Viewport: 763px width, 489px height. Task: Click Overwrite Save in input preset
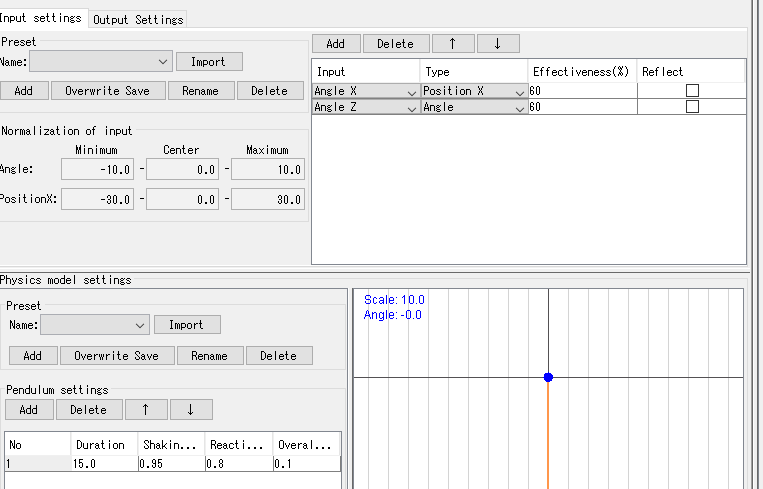click(108, 91)
